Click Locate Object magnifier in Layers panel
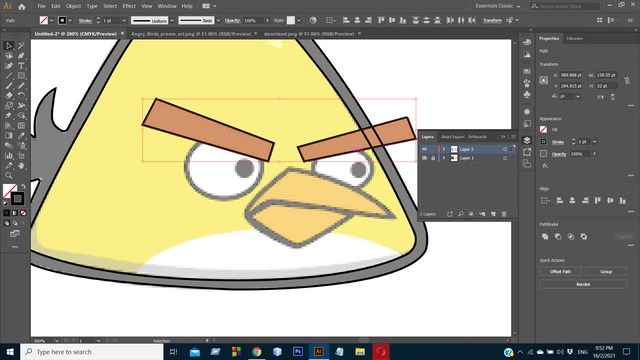This screenshot has width=640, height=360. tap(460, 214)
